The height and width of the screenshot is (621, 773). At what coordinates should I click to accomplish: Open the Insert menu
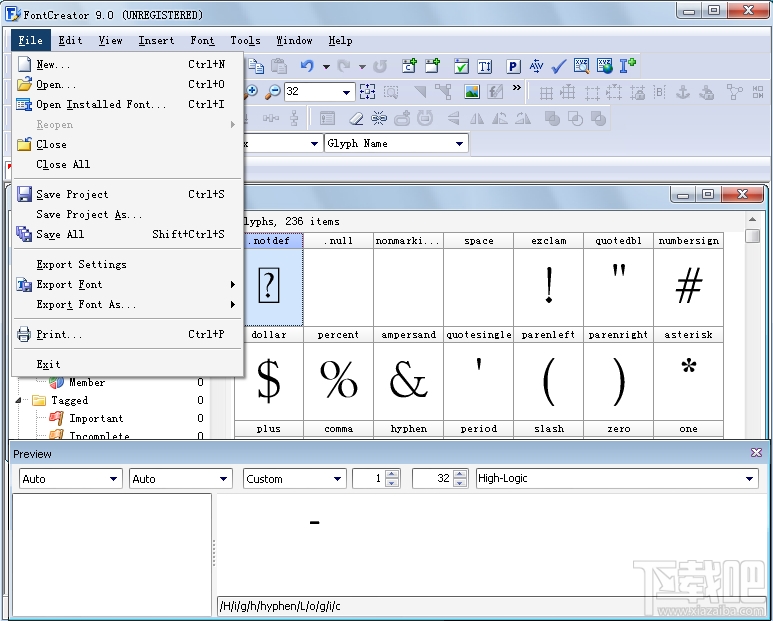(156, 40)
